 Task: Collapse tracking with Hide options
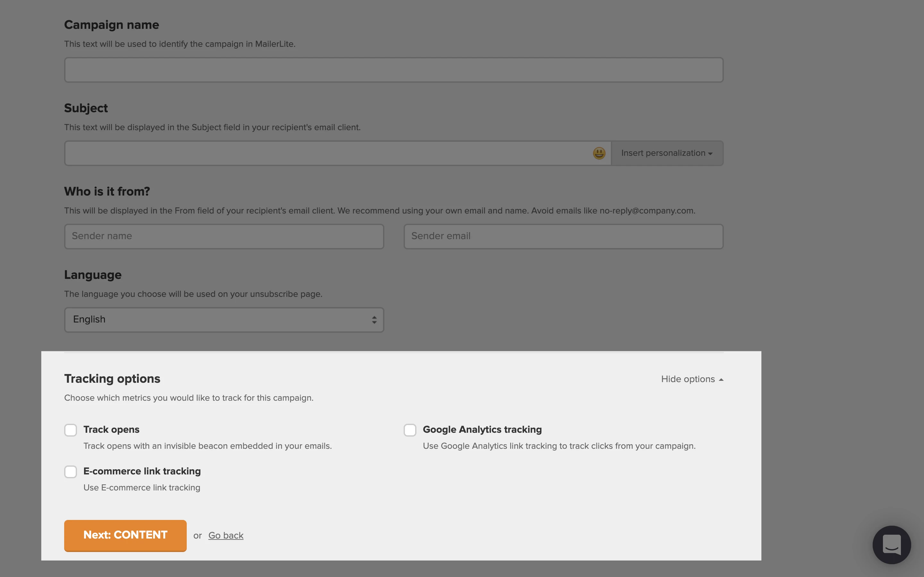[x=688, y=379]
